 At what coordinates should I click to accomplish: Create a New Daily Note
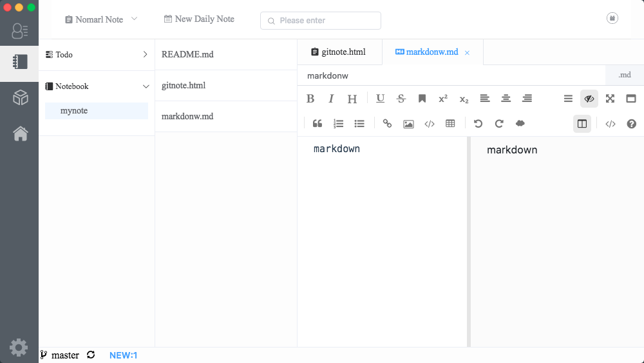[199, 19]
